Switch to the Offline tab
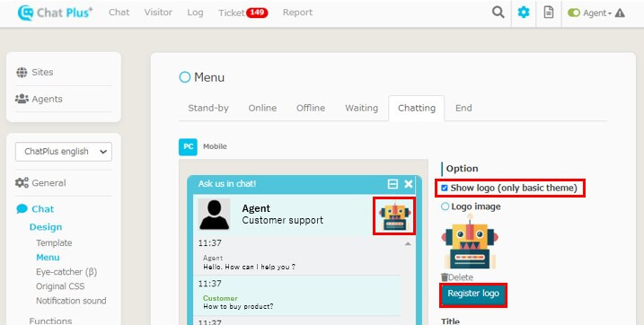The width and height of the screenshot is (644, 325). (311, 108)
